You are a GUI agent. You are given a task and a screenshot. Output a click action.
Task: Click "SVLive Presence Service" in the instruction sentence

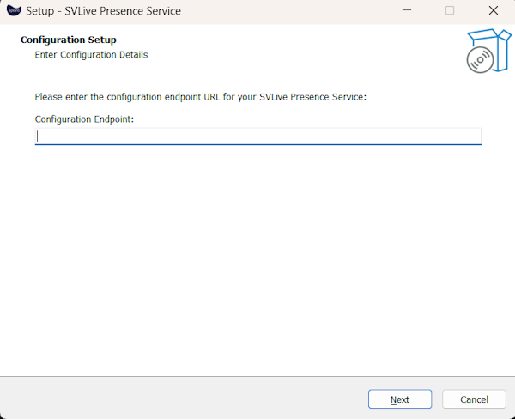pyautogui.click(x=312, y=97)
